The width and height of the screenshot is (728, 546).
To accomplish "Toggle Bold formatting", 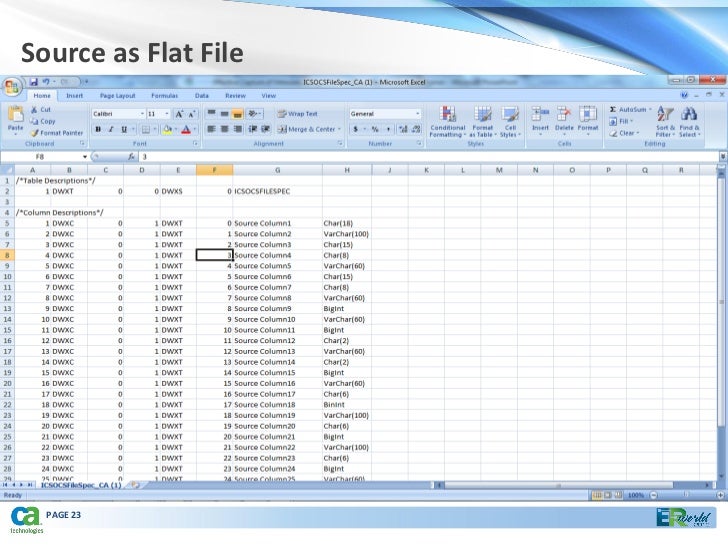I will coord(98,129).
